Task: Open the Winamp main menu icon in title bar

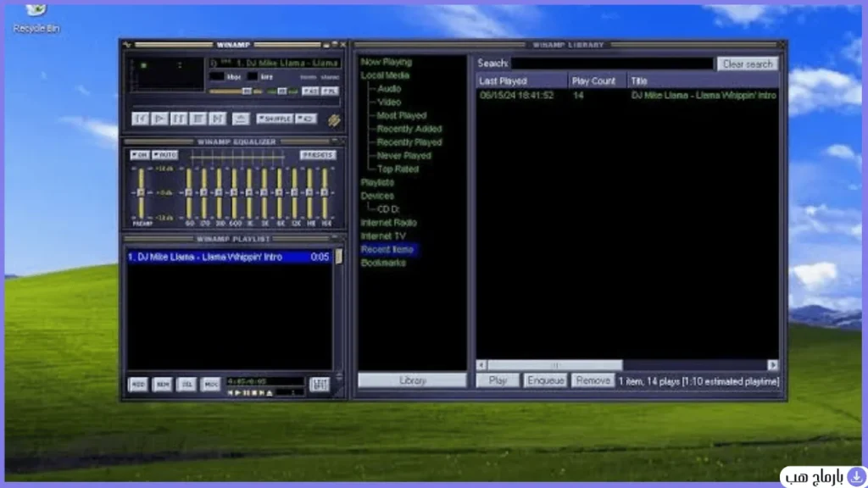Action: click(127, 45)
